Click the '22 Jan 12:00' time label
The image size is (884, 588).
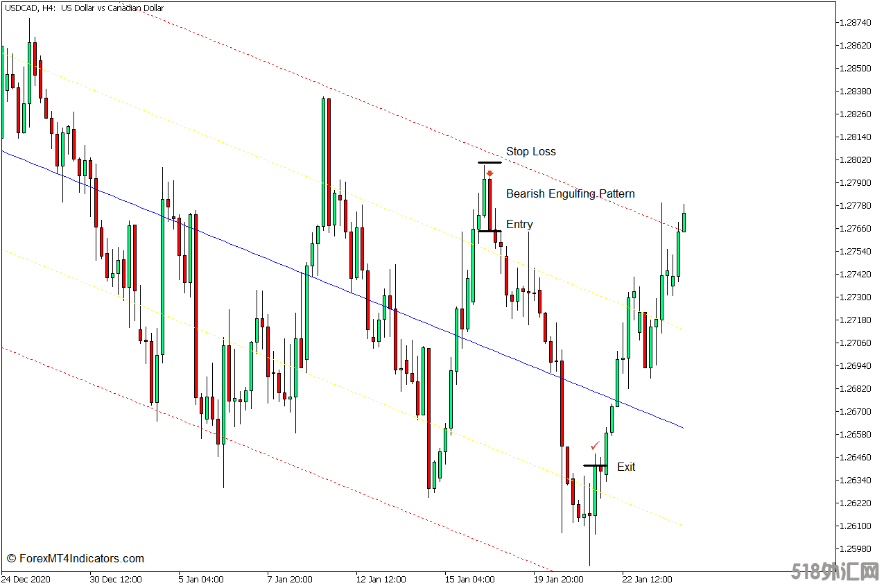pyautogui.click(x=646, y=578)
